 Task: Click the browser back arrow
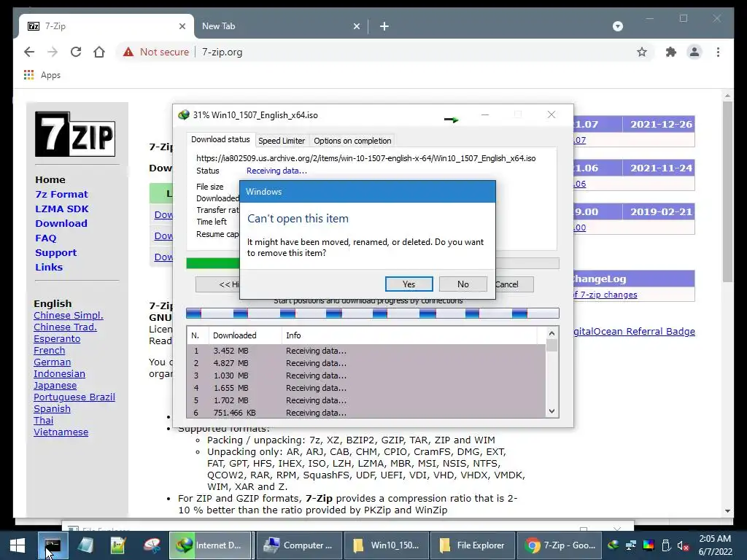29,52
